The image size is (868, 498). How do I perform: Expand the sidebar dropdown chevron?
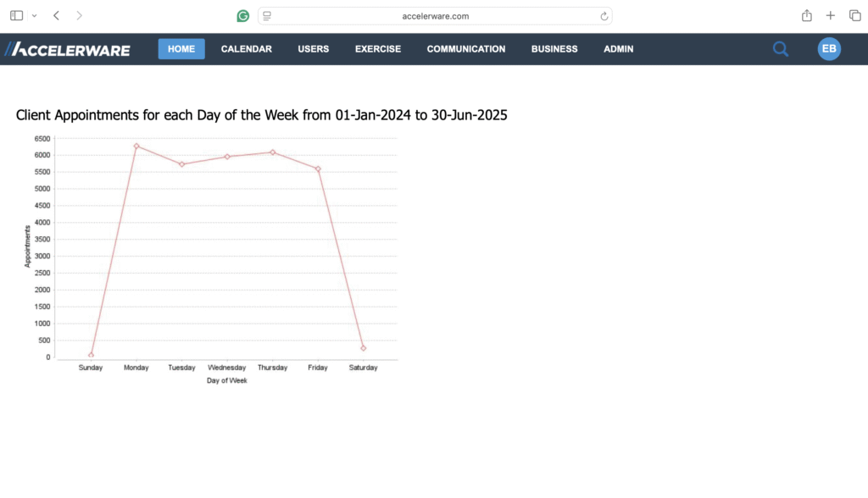click(34, 15)
